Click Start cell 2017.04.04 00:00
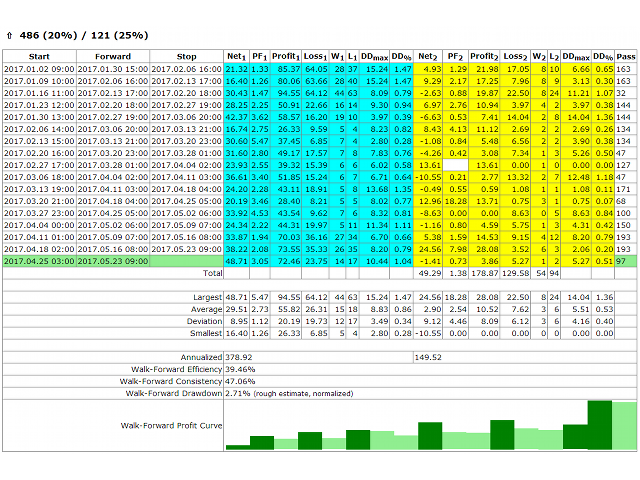The height and width of the screenshot is (480, 640). pos(39,225)
